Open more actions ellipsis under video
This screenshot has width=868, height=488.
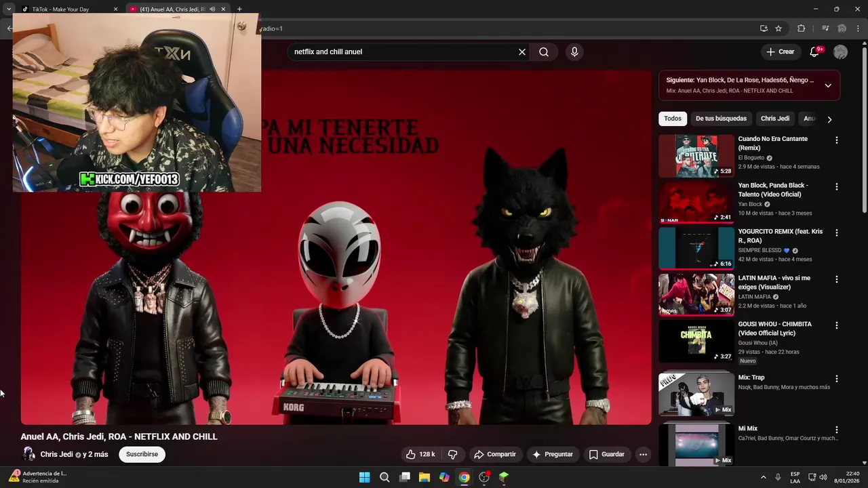click(643, 454)
